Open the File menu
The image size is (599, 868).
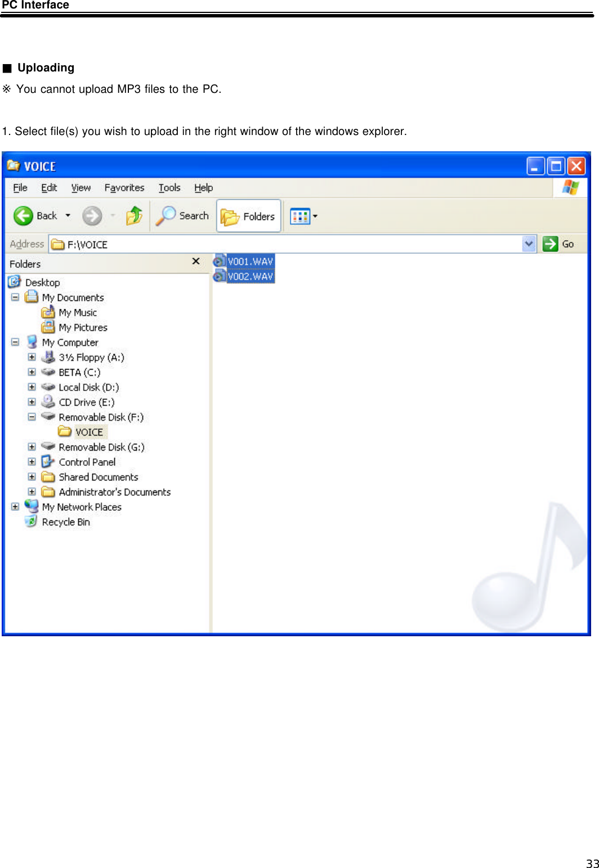(x=20, y=188)
